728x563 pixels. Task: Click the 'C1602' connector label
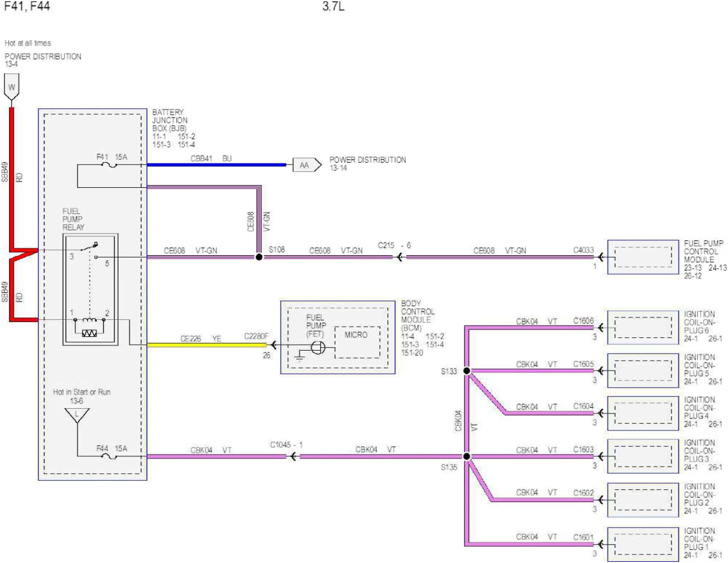pos(584,492)
